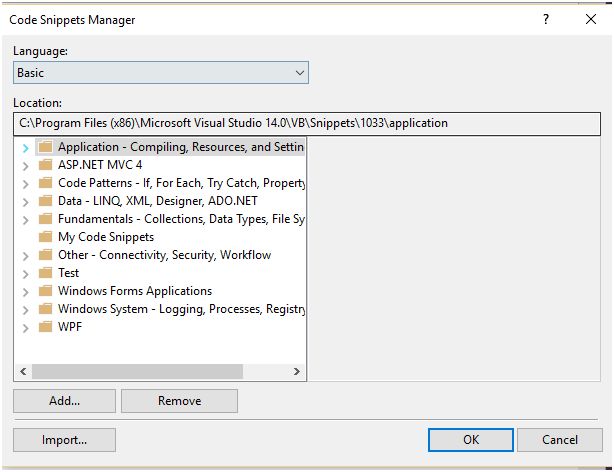Expand the Code Patterns tree node
This screenshot has height=472, width=614.
click(25, 184)
